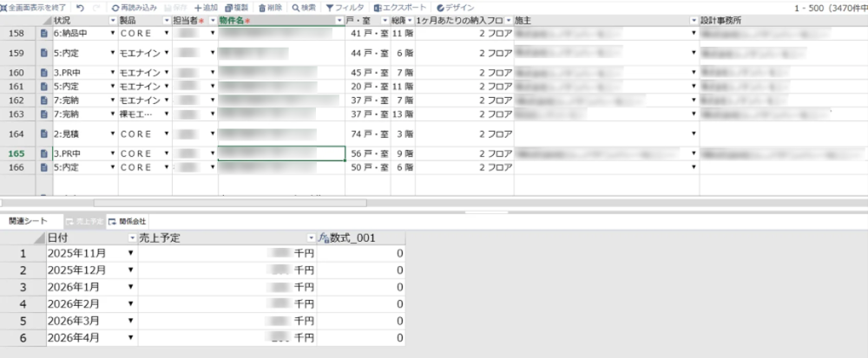Open search with 検索
Screen dimensions: 868x358
tap(304, 7)
